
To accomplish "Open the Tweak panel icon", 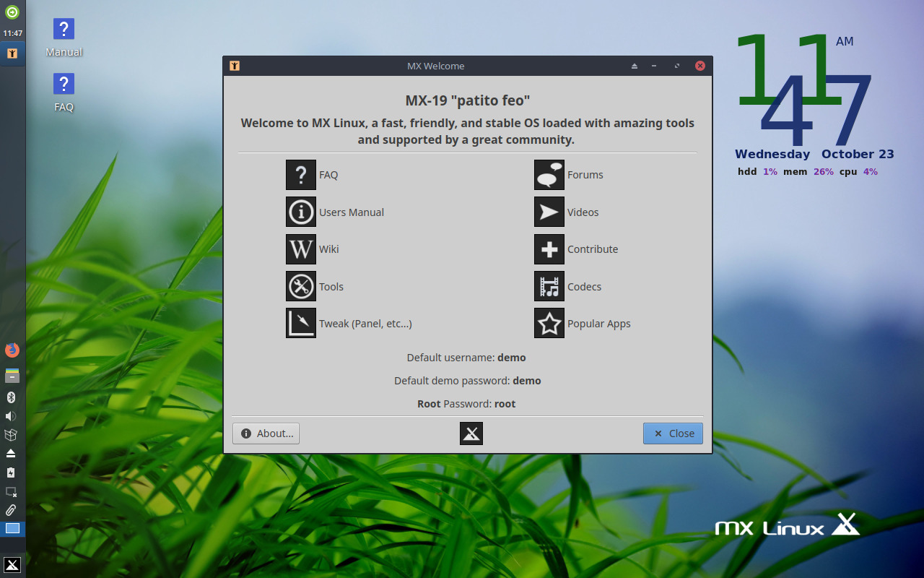I will click(301, 323).
